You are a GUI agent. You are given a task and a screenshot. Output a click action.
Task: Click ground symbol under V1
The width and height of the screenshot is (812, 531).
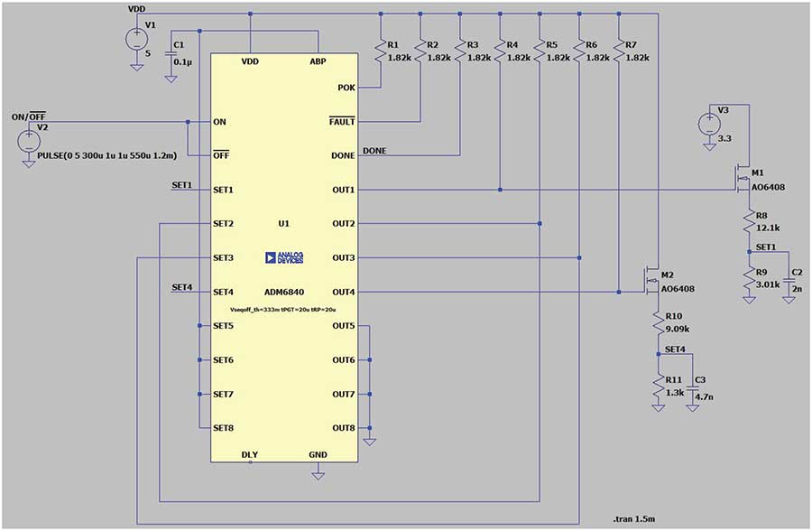pos(137,68)
